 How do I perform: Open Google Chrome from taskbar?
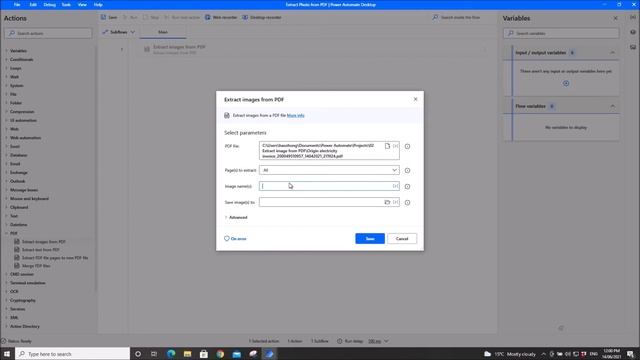(x=220, y=354)
